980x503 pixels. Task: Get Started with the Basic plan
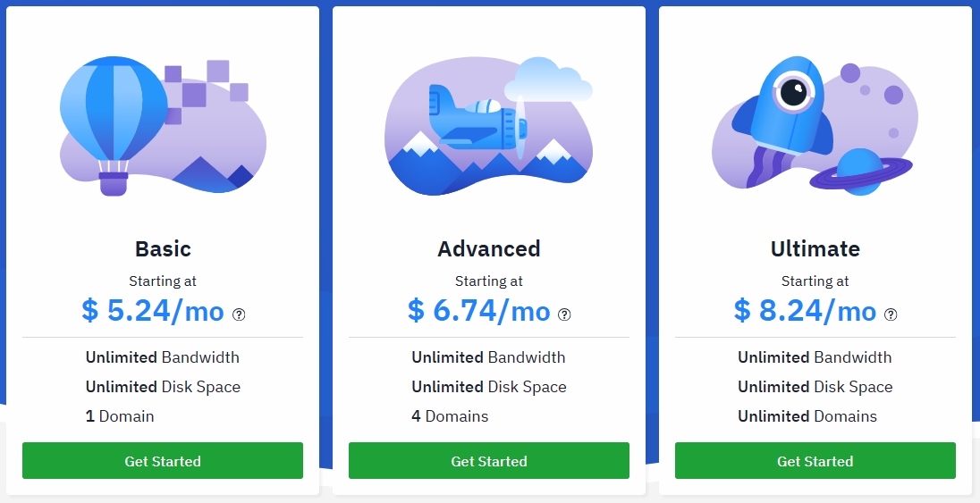pos(163,460)
